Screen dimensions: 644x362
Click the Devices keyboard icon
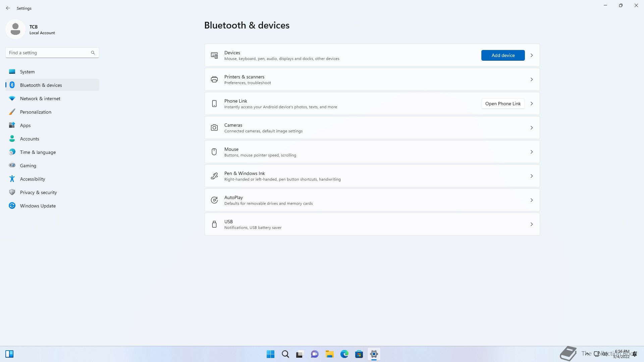(214, 55)
